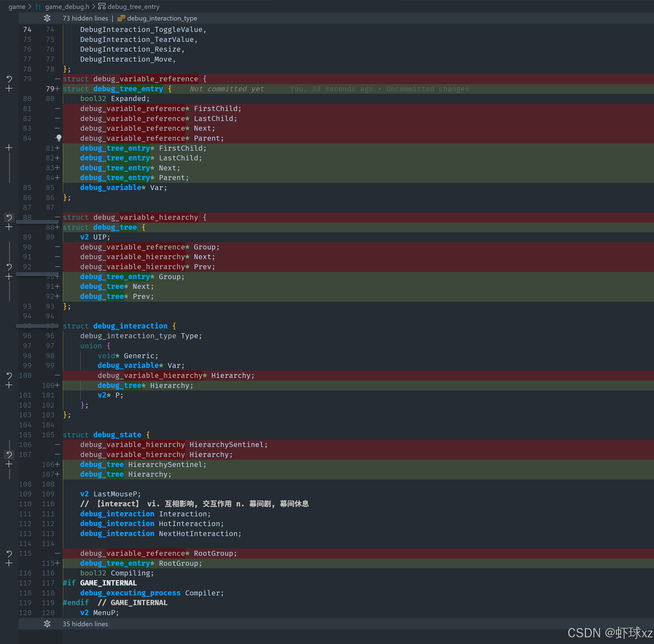Stage the added HierarchySentinel debug_tree line
Image resolution: width=654 pixels, height=644 pixels.
coord(9,464)
